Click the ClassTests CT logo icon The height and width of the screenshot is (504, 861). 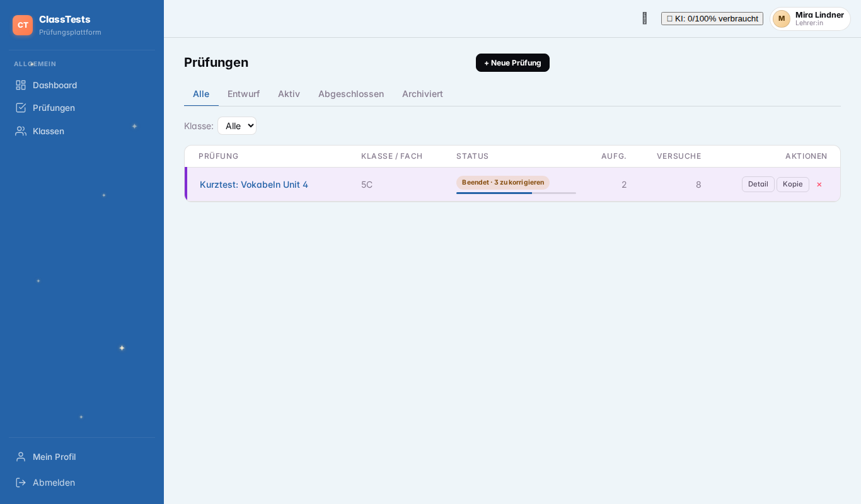tap(23, 25)
